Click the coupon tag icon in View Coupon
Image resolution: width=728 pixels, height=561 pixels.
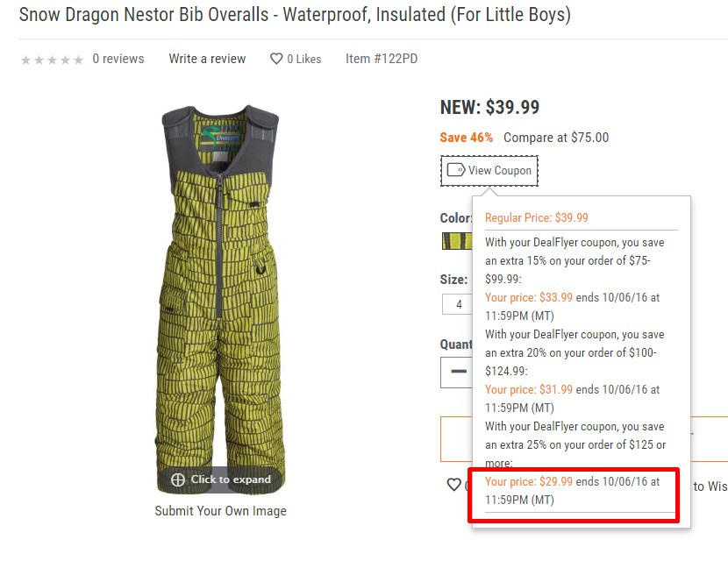(x=455, y=170)
